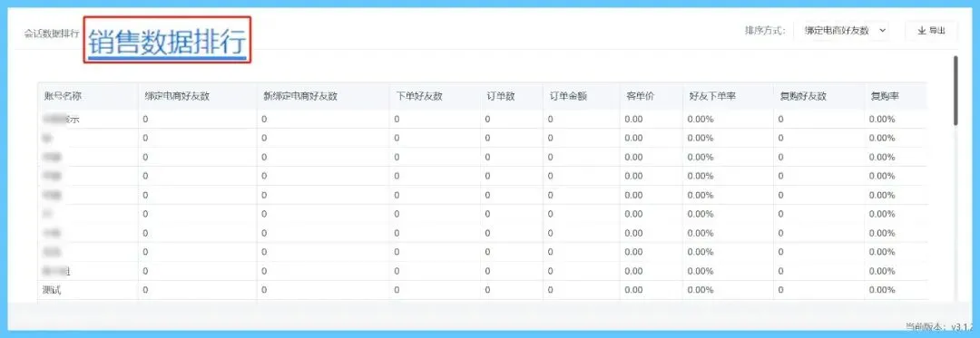This screenshot has height=338, width=980.
Task: Select the 销售数据排行 tab
Action: pos(167,43)
